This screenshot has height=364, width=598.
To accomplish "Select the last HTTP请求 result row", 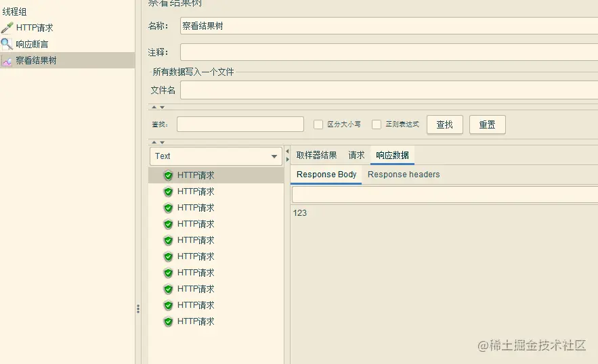I will point(216,321).
